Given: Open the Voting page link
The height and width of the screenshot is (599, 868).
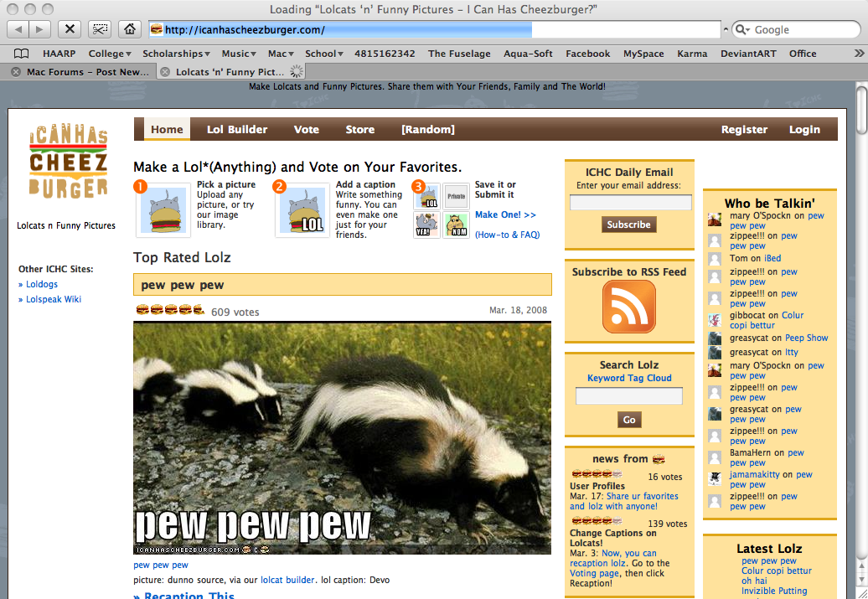Looking at the screenshot, I should [594, 573].
